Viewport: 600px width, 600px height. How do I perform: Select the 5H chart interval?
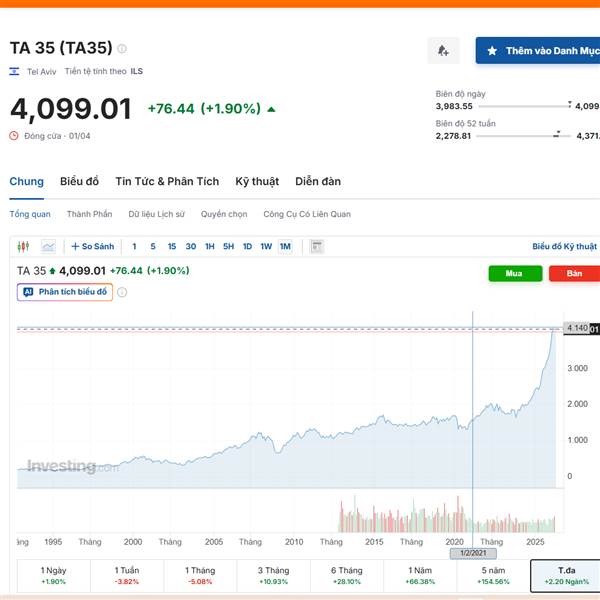pyautogui.click(x=228, y=246)
